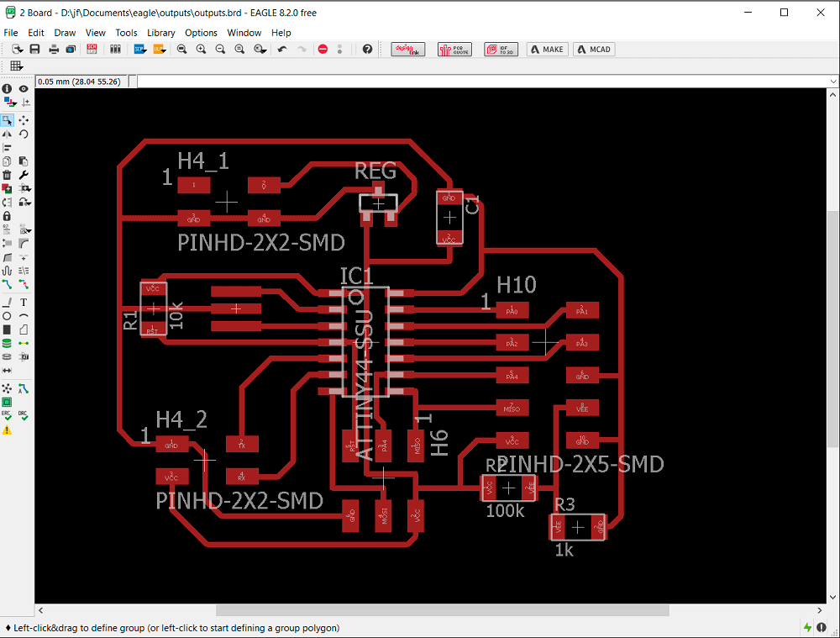The width and height of the screenshot is (840, 638).
Task: Open the Draw menu
Action: [x=65, y=33]
